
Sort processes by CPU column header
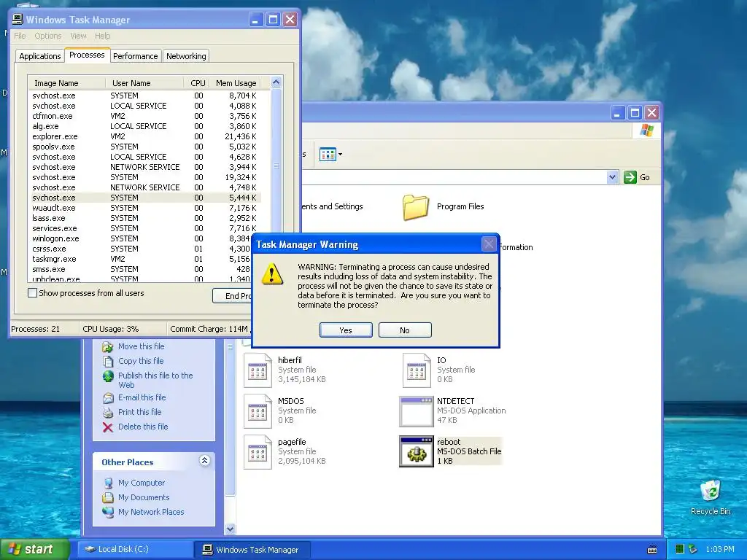tap(197, 83)
